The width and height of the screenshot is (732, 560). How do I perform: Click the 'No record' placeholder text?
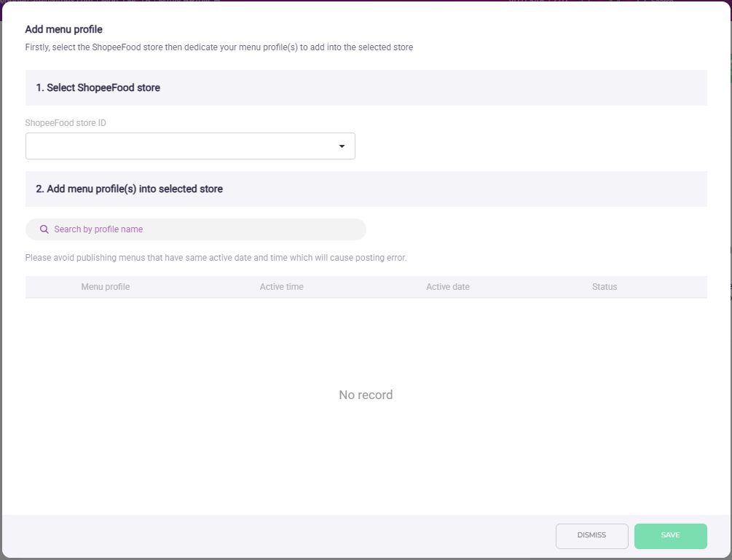tap(366, 395)
